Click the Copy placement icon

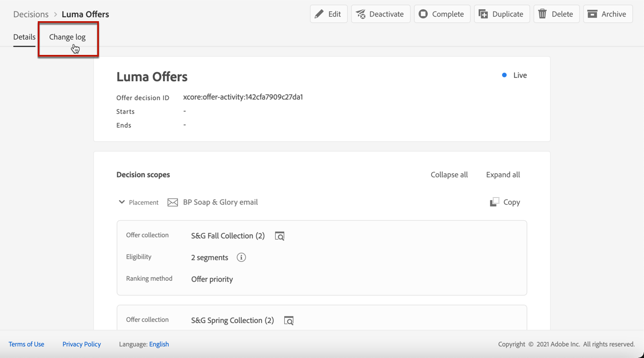click(495, 202)
